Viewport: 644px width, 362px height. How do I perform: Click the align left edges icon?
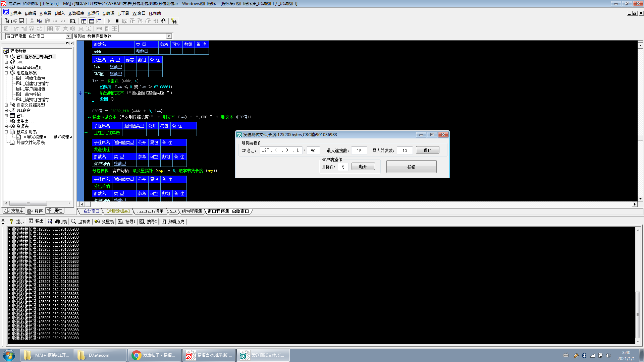(x=16, y=29)
